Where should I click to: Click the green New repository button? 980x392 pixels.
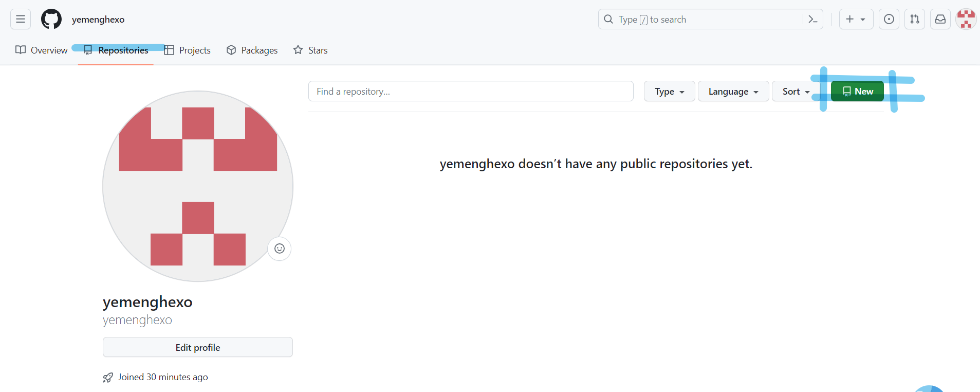tap(857, 92)
